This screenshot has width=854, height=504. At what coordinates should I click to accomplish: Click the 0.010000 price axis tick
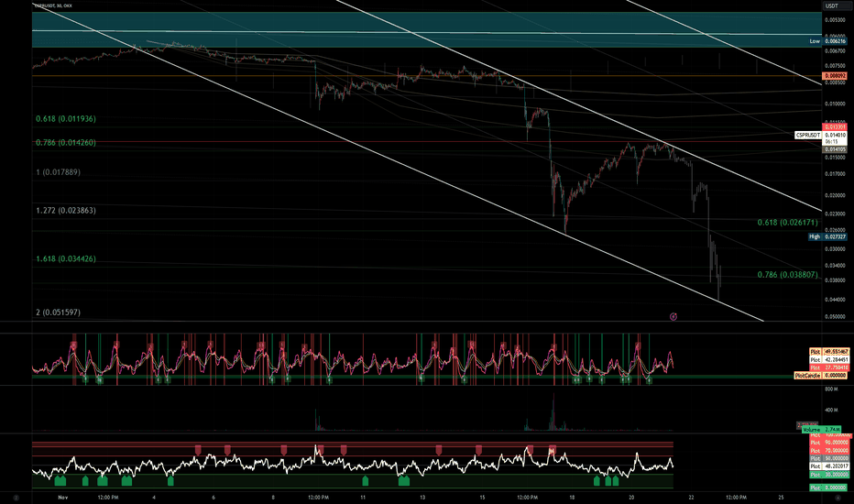[835, 104]
